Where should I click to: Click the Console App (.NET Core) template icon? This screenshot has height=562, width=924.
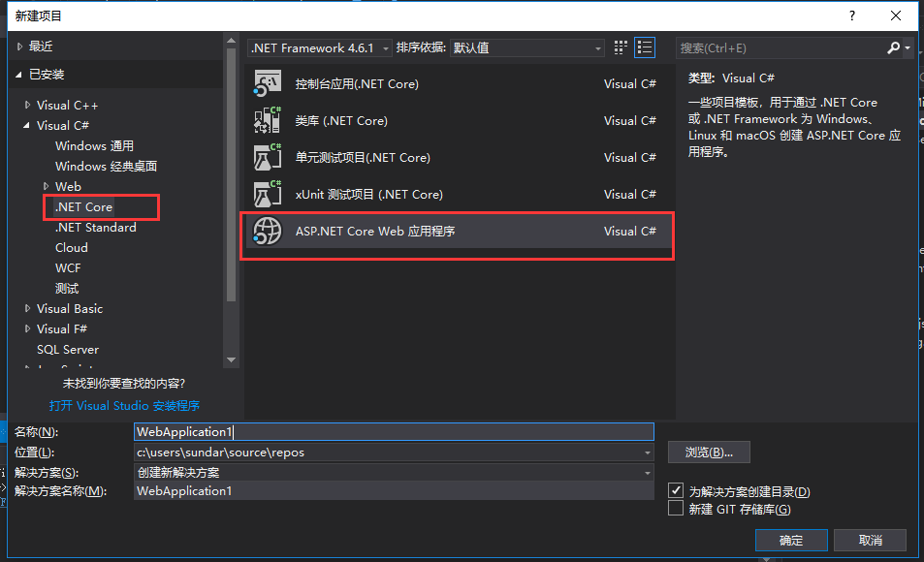click(268, 83)
